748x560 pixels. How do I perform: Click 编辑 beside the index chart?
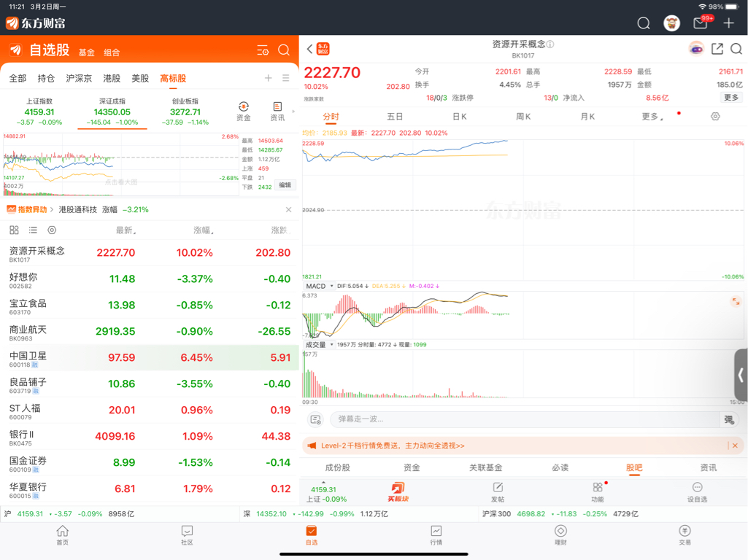[x=285, y=185]
